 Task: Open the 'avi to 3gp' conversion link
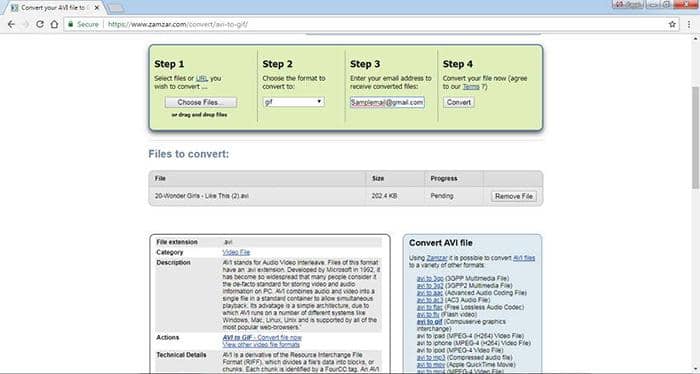[x=430, y=278]
